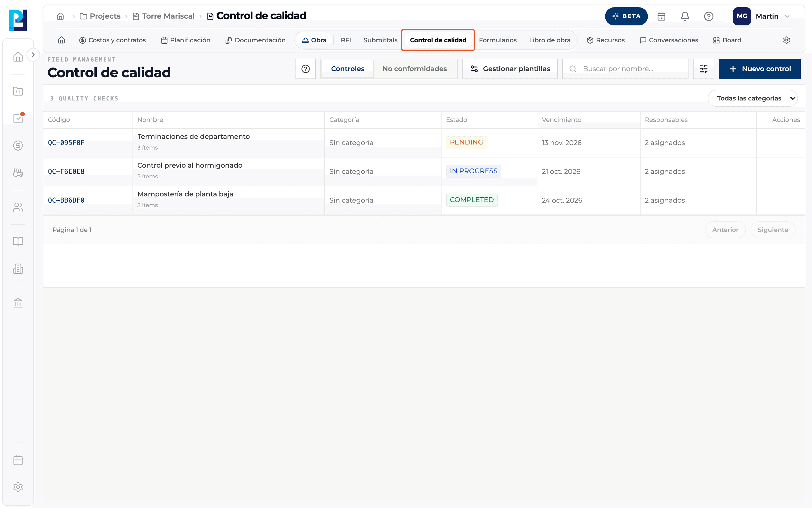This screenshot has height=508, width=812.
Task: Open the help icon in the top header
Action: pos(709,16)
